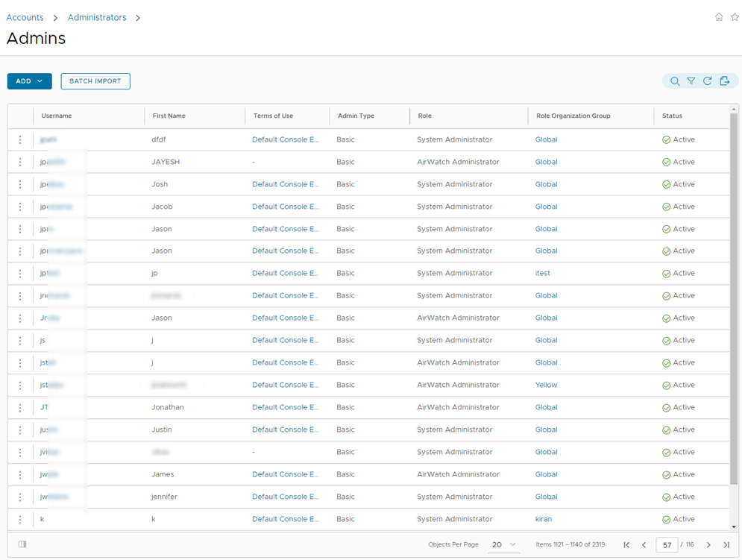Sort by First Name column header
This screenshot has height=560, width=742.
pyautogui.click(x=169, y=116)
